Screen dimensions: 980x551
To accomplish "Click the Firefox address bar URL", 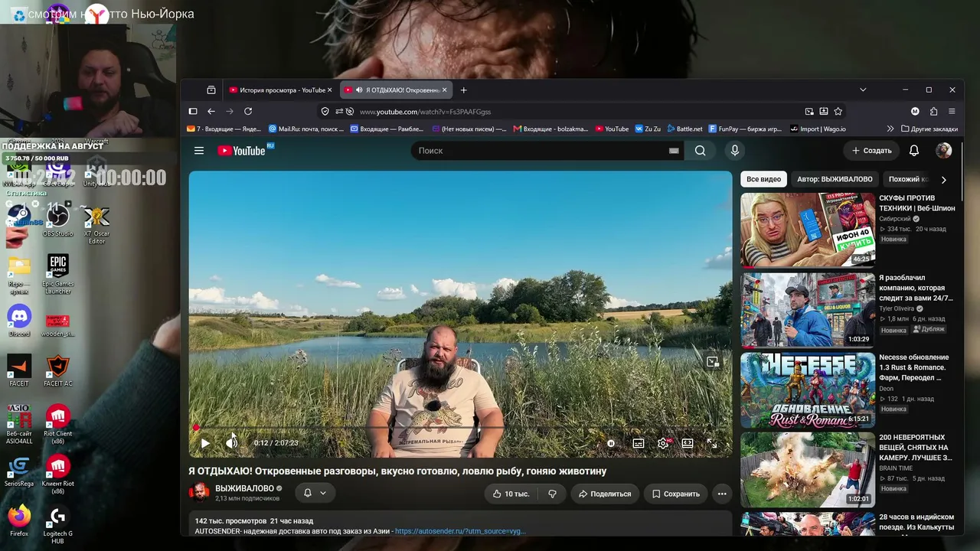I will [x=425, y=112].
